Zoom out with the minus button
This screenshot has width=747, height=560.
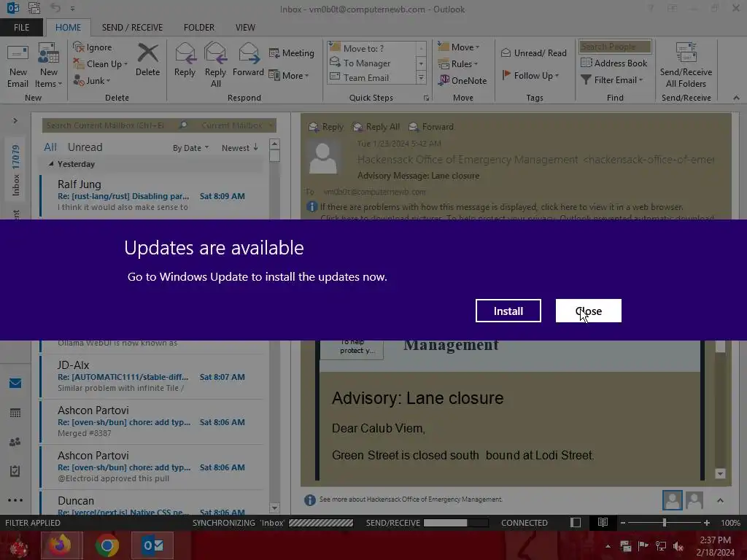pos(622,522)
